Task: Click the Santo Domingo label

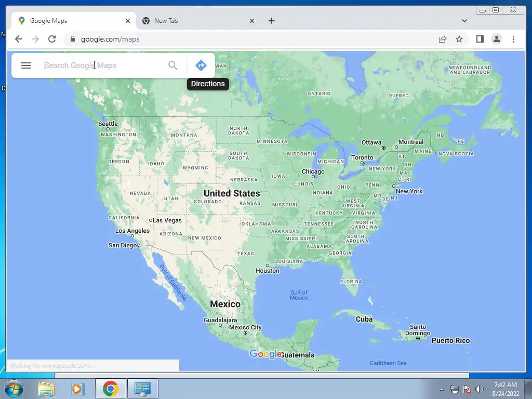Action: pyautogui.click(x=418, y=330)
